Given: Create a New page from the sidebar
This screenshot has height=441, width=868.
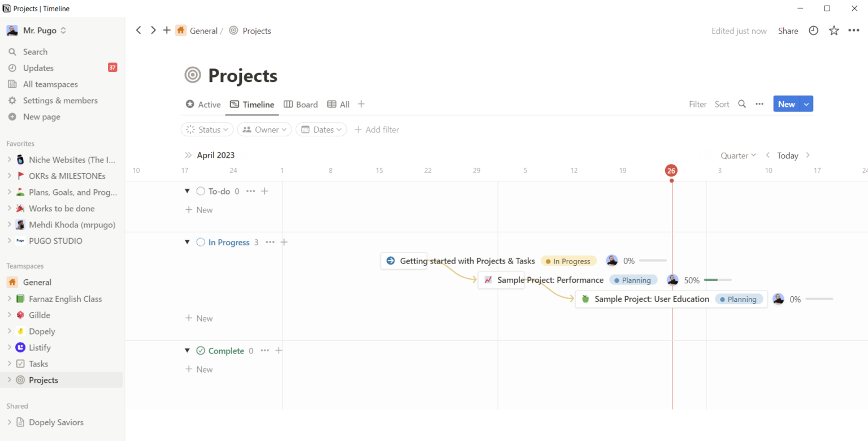Looking at the screenshot, I should coord(42,117).
